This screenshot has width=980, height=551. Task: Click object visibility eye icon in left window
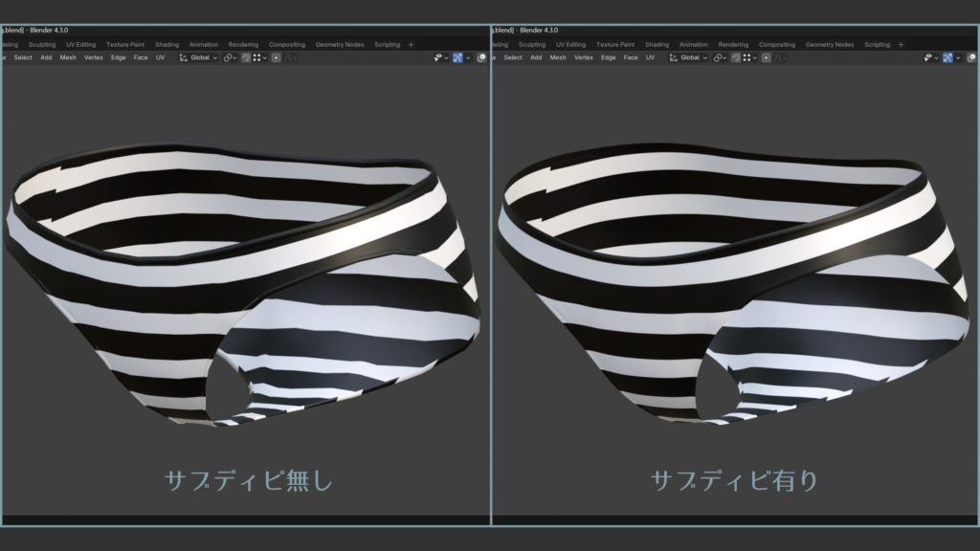[436, 57]
